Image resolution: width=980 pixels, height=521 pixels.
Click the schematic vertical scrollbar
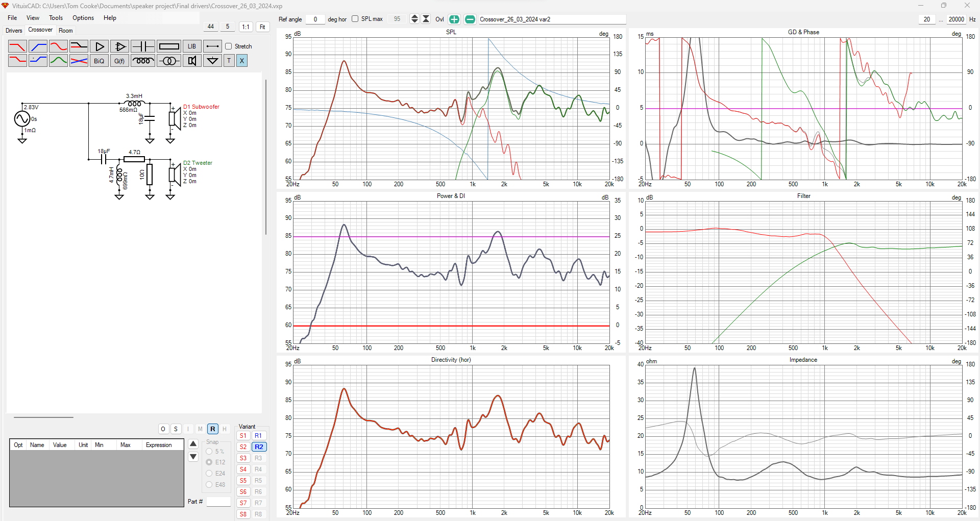(266, 157)
